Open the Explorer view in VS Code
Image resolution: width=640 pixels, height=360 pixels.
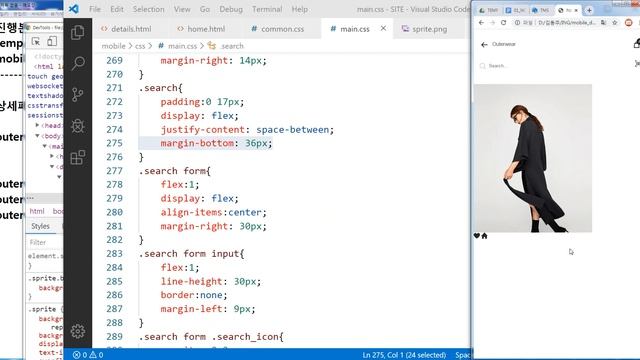[78, 33]
